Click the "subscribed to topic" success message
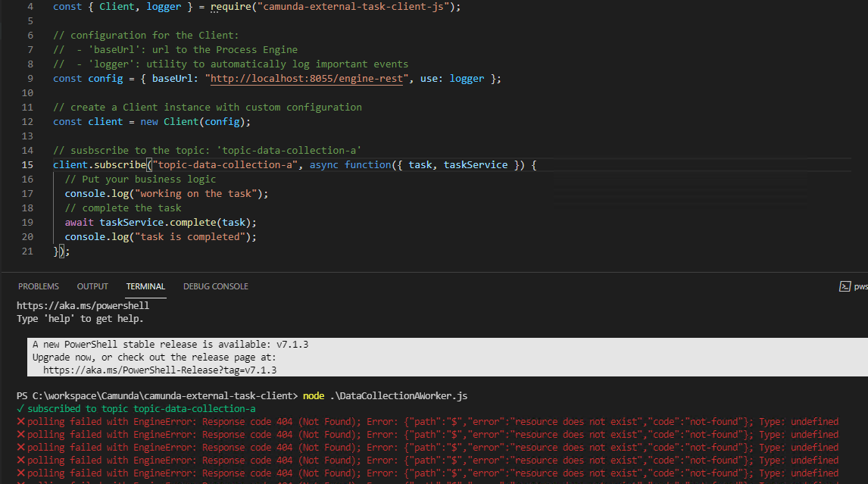 [136, 409]
